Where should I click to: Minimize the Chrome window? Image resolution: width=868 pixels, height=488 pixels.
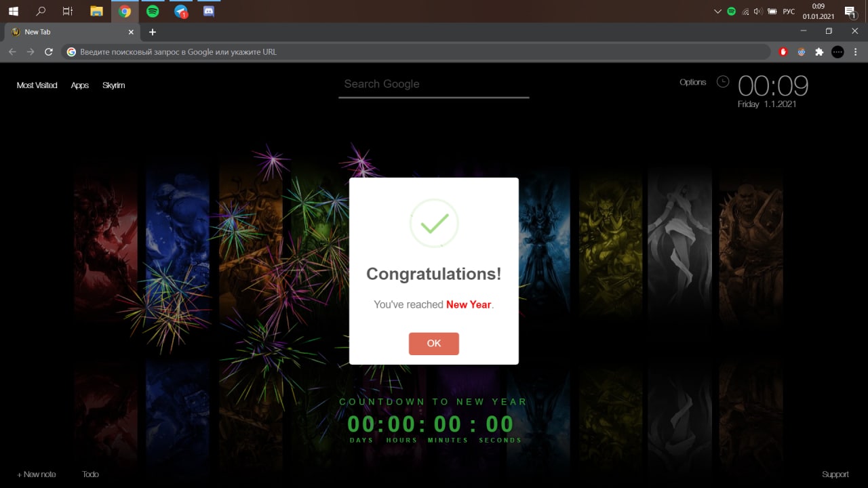804,31
